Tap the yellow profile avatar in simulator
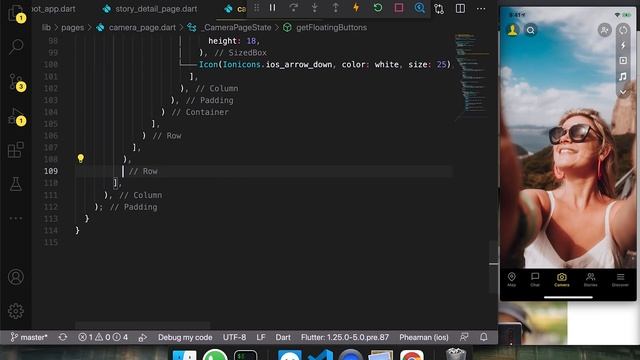The height and width of the screenshot is (360, 640). [x=512, y=30]
